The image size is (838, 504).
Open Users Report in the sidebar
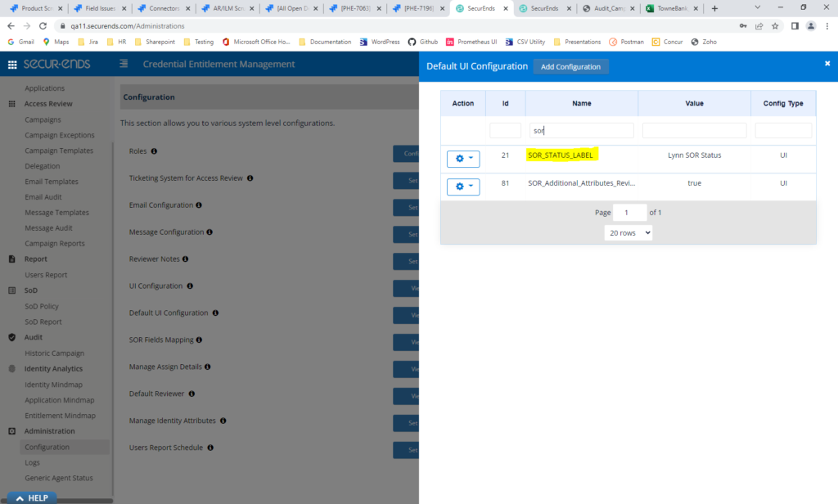(x=46, y=275)
